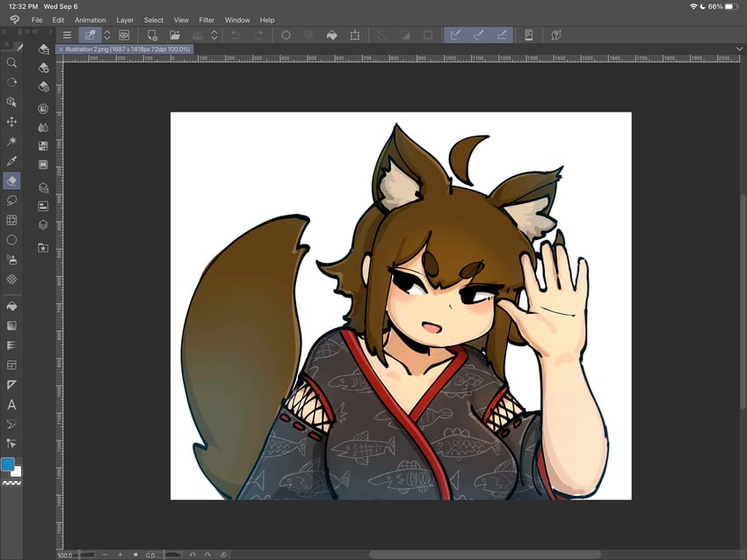Viewport: 747px width, 560px height.
Task: Expand the tool palette double-arrow
Action: 4,31
